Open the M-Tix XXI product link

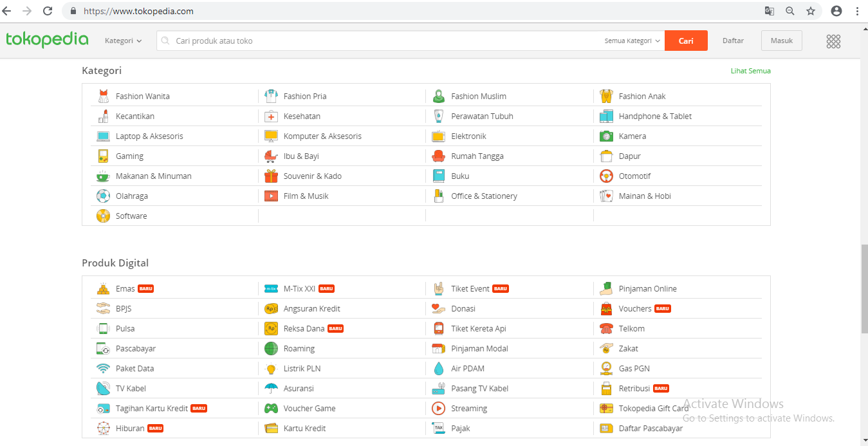tap(300, 289)
